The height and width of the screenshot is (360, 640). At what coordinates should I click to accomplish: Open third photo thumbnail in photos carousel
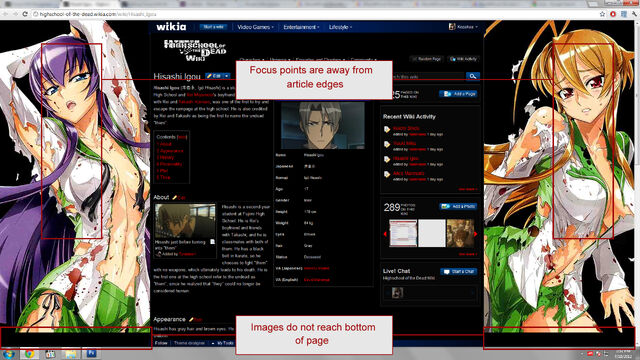pos(460,233)
